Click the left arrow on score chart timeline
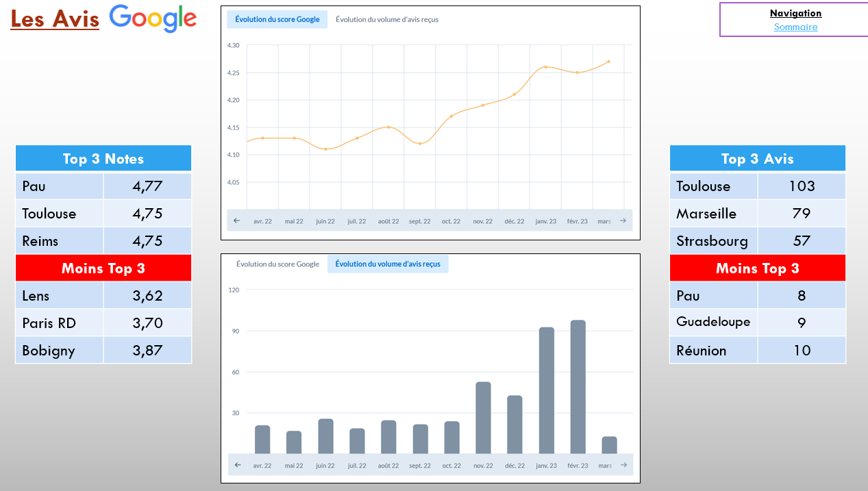The width and height of the screenshot is (868, 491). pos(237,221)
